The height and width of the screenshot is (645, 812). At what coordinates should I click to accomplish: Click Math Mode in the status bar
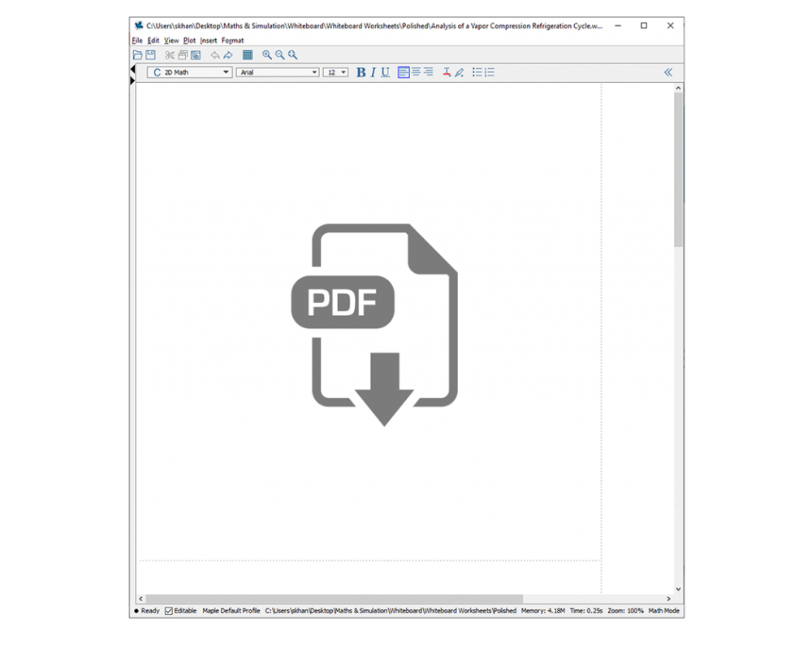[663, 611]
